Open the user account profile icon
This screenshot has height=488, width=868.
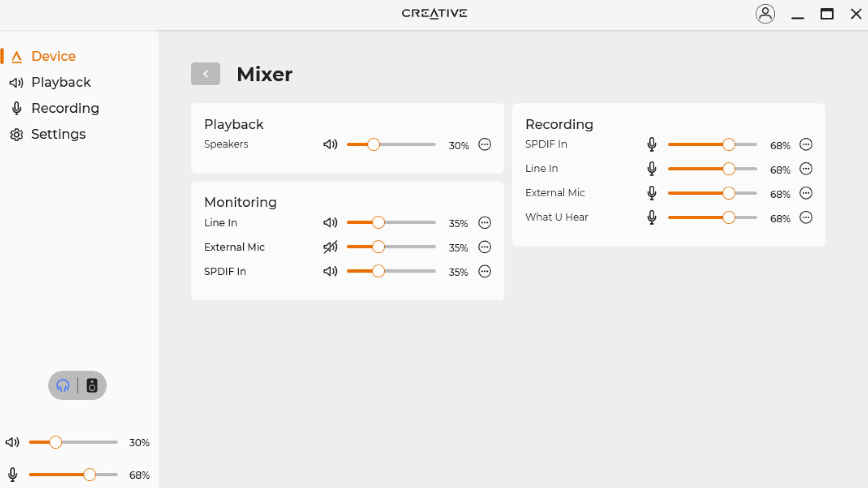pyautogui.click(x=765, y=14)
